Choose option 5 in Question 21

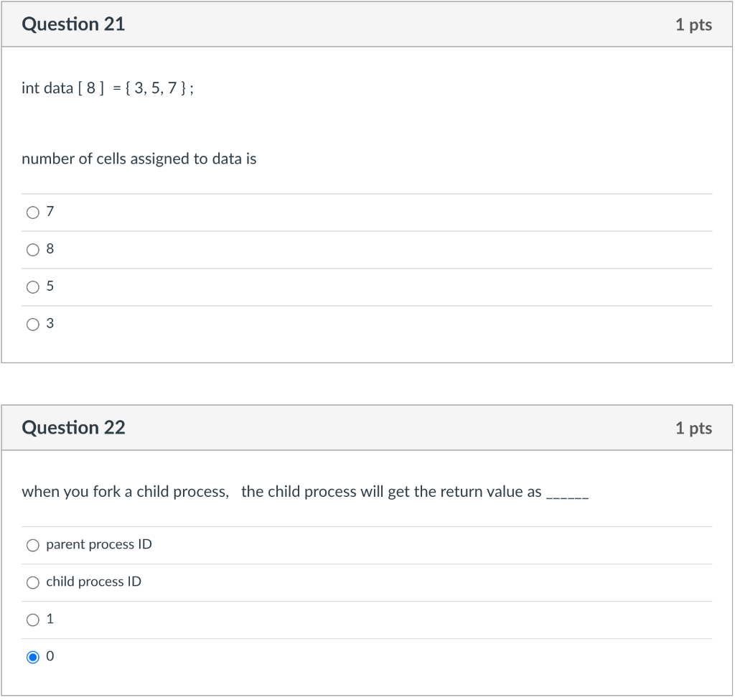33,287
